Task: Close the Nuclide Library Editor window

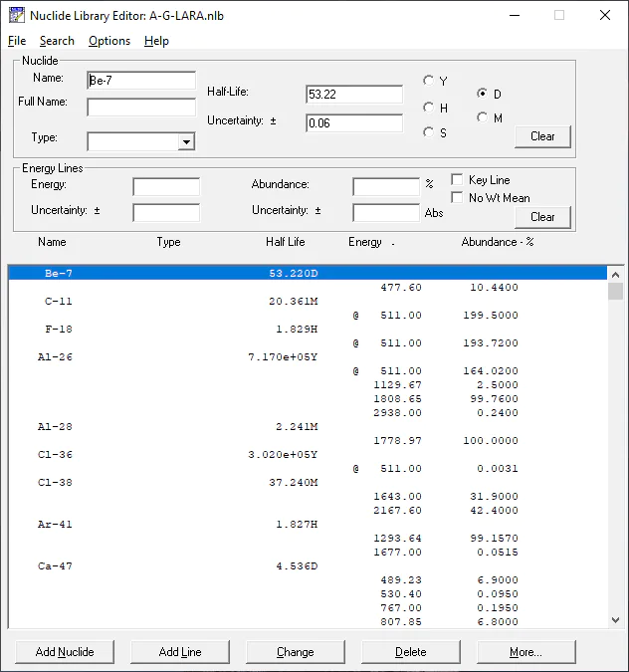Action: click(x=605, y=15)
